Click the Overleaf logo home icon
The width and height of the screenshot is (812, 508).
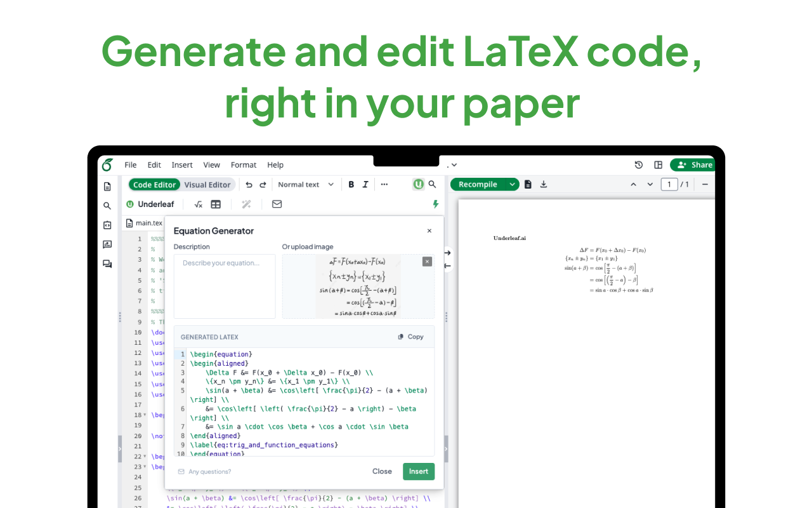point(107,164)
